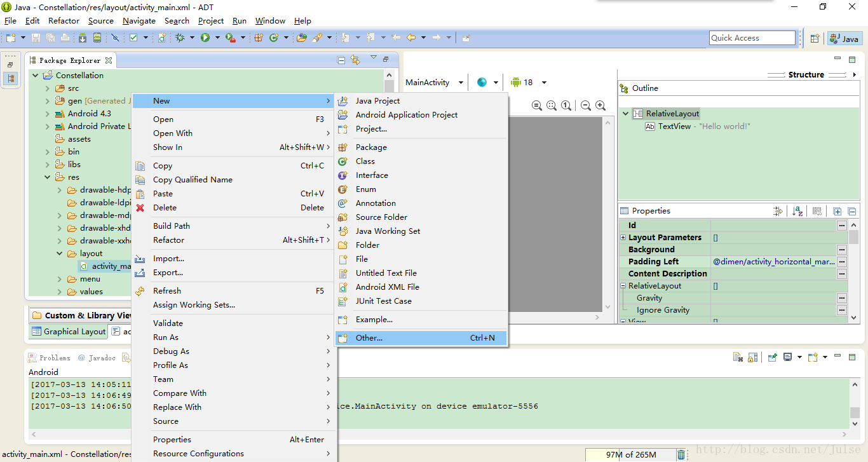Open the Problems tab
This screenshot has width=868, height=462.
50,358
